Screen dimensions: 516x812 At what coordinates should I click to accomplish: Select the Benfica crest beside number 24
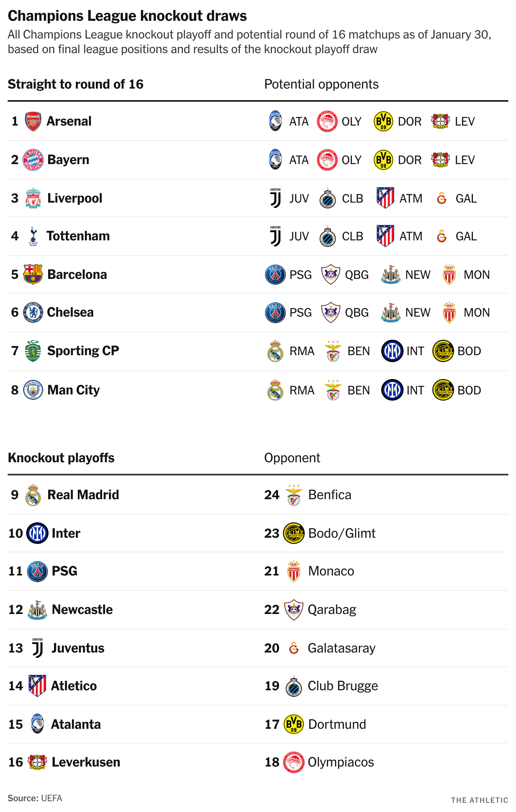click(294, 495)
